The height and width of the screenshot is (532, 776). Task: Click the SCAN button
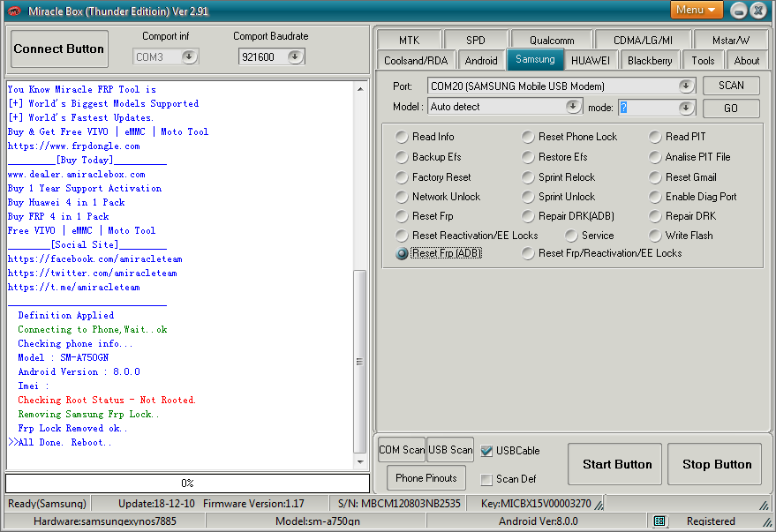(x=731, y=86)
